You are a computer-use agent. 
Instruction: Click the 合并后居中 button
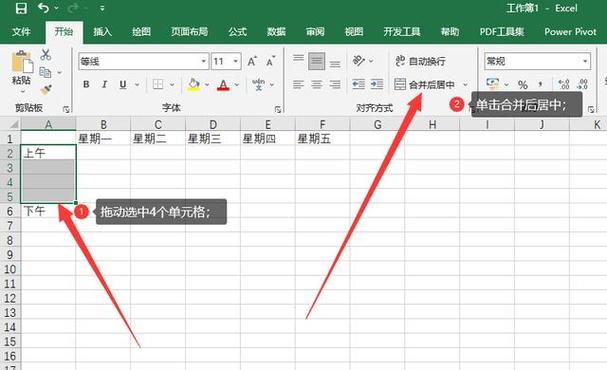tap(425, 84)
